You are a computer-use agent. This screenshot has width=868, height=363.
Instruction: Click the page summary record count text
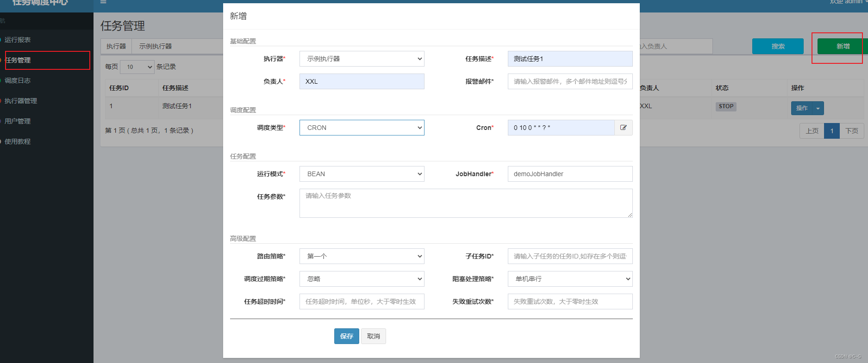coord(149,130)
